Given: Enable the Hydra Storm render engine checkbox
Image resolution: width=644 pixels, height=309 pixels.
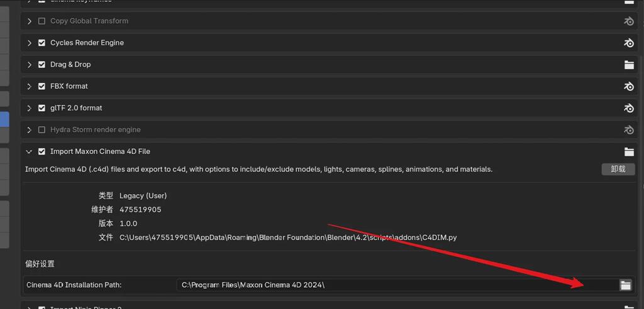Looking at the screenshot, I should (42, 129).
